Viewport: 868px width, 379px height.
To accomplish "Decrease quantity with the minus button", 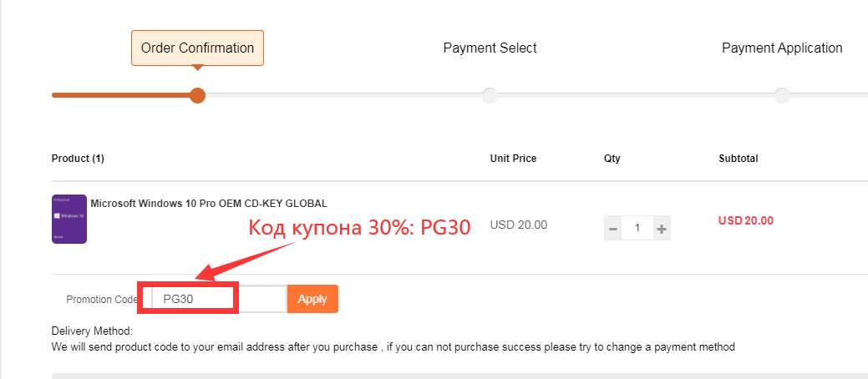I will (613, 228).
